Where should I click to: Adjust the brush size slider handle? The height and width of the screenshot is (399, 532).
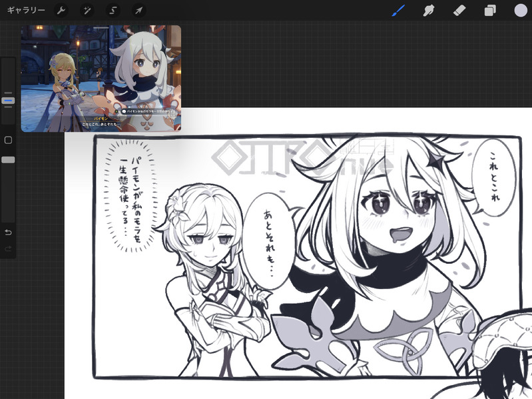pyautogui.click(x=8, y=101)
